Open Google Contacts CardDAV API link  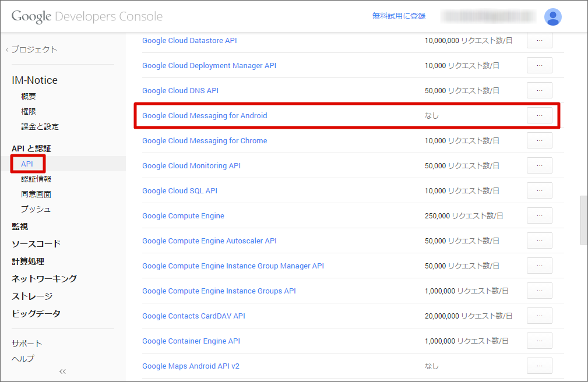[193, 316]
